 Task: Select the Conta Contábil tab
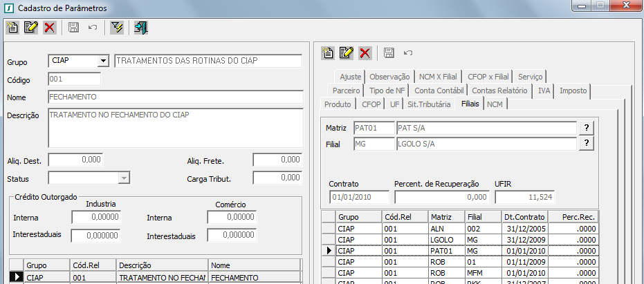click(439, 91)
